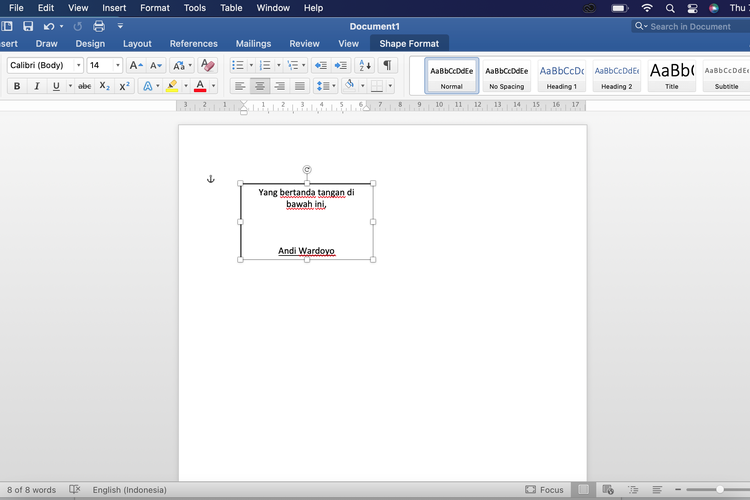Toggle Italic formatting

[37, 87]
